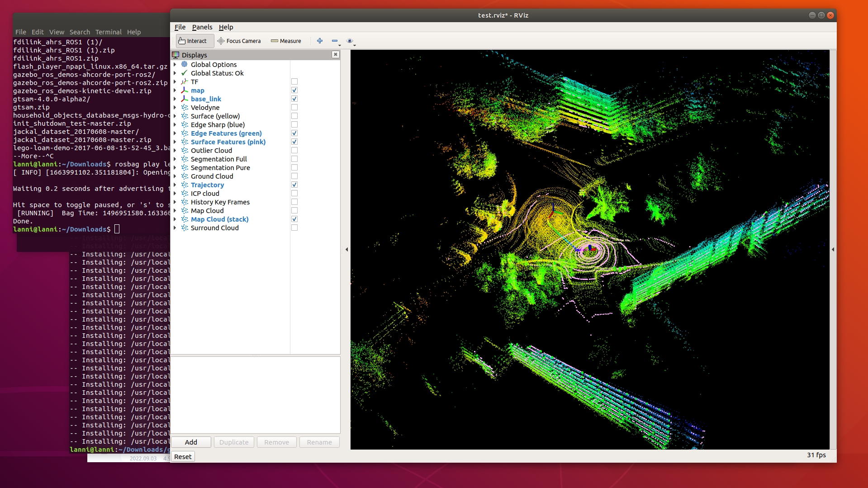Open the RViz File menu
The height and width of the screenshot is (488, 868).
[180, 27]
